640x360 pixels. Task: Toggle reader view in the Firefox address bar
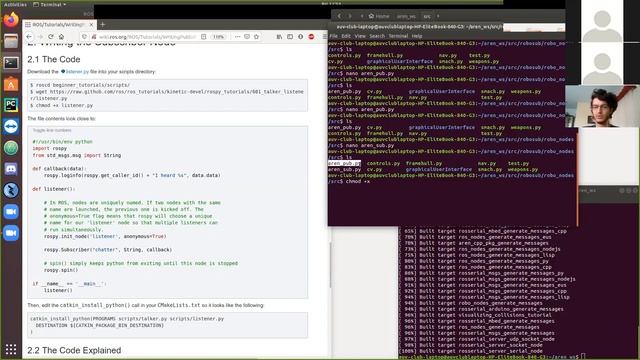[203, 37]
